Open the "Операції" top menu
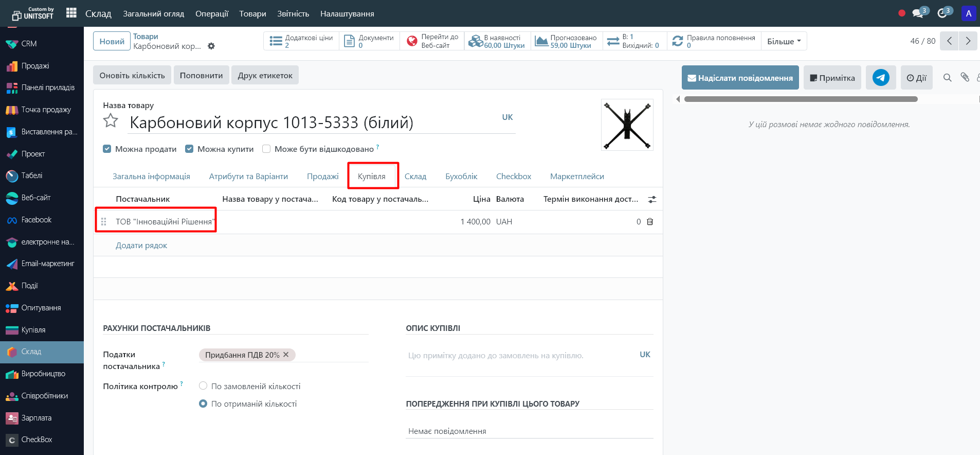Viewport: 980px width, 455px height. point(211,14)
